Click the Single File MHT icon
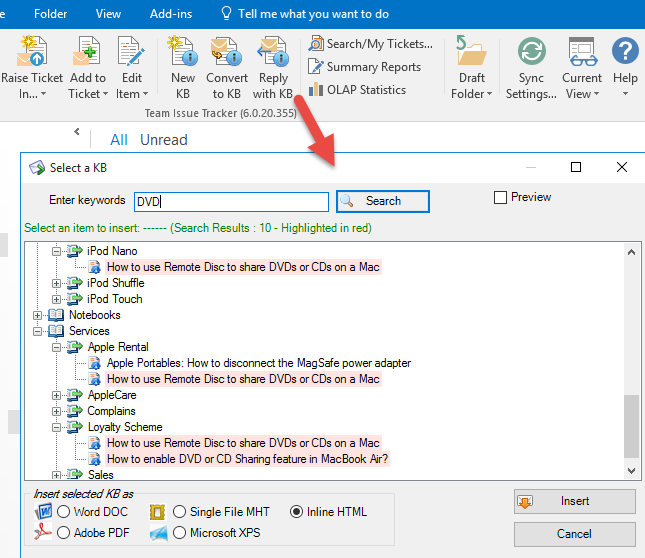 click(x=158, y=512)
